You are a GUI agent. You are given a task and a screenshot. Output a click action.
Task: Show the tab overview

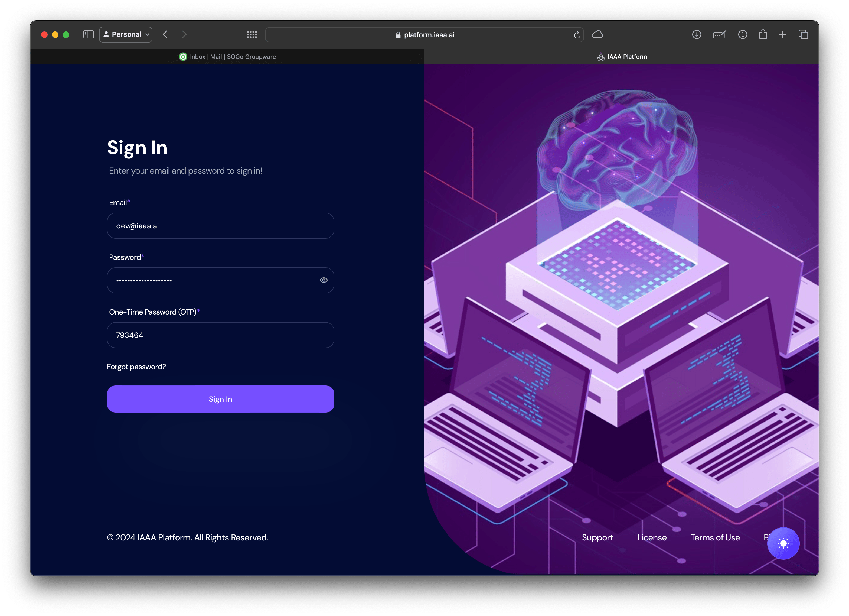(803, 34)
